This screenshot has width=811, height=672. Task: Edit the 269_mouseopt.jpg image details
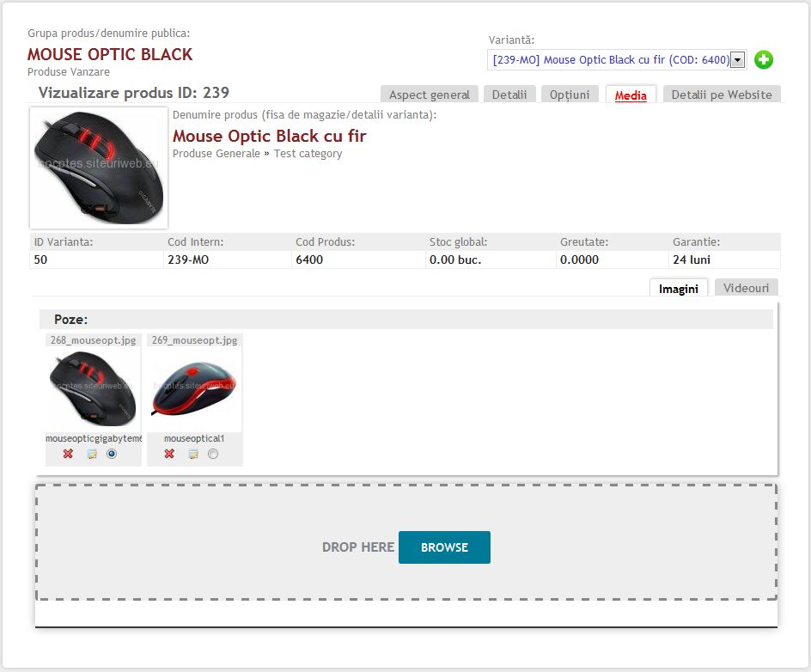pos(193,454)
